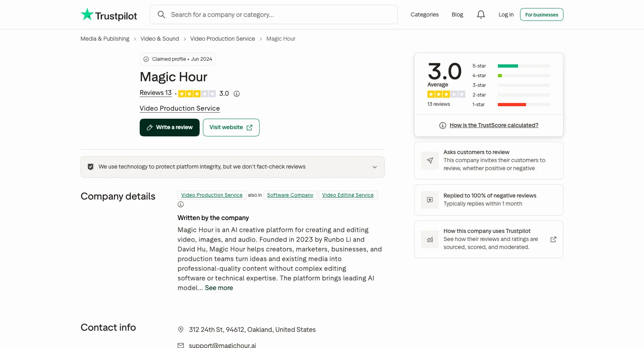
Task: Select the Software Company category tag
Action: coord(290,195)
